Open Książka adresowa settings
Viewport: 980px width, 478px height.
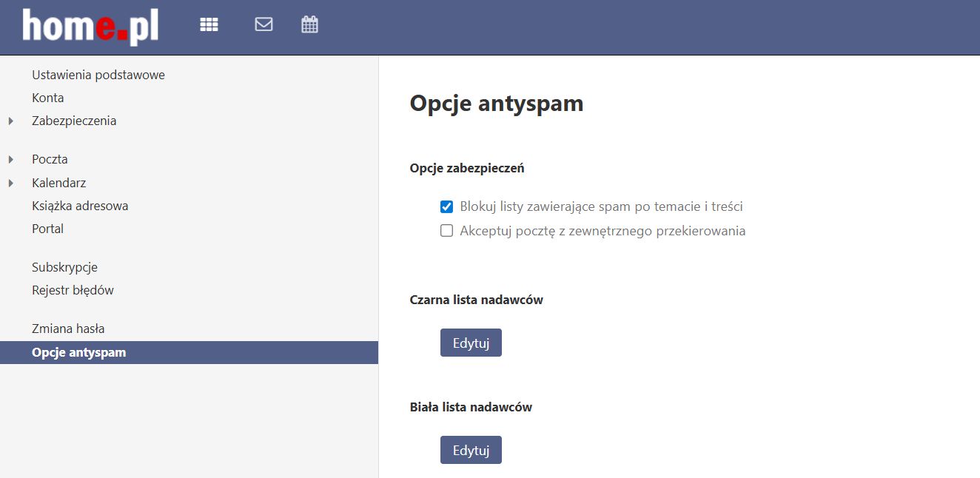(80, 206)
